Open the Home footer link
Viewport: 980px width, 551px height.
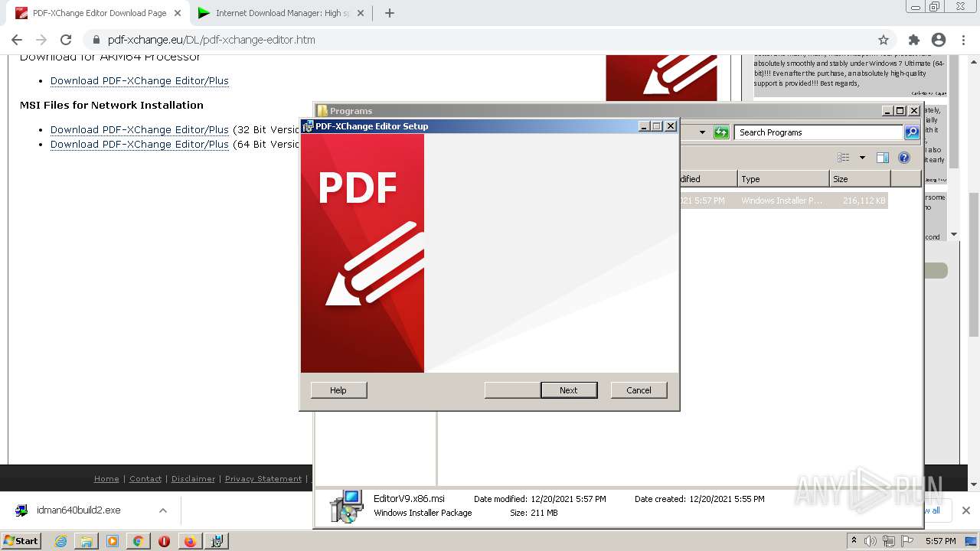106,479
